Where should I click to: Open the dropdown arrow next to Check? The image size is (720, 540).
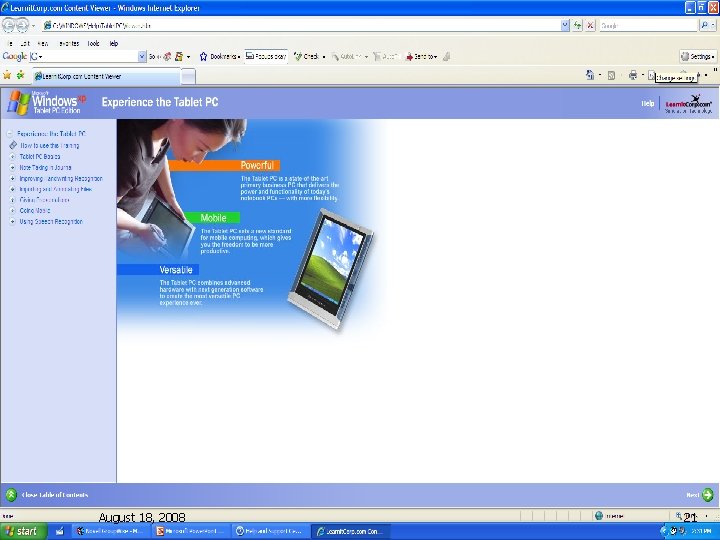click(x=324, y=57)
